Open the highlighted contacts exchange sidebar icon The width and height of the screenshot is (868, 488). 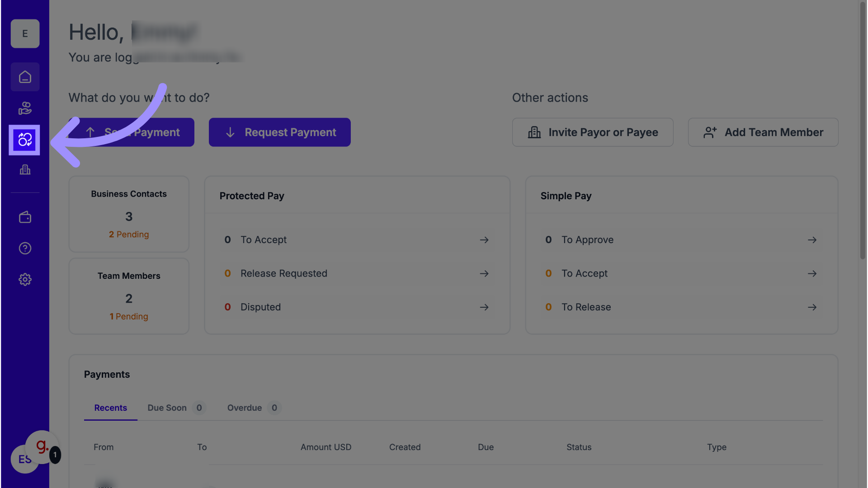point(24,140)
